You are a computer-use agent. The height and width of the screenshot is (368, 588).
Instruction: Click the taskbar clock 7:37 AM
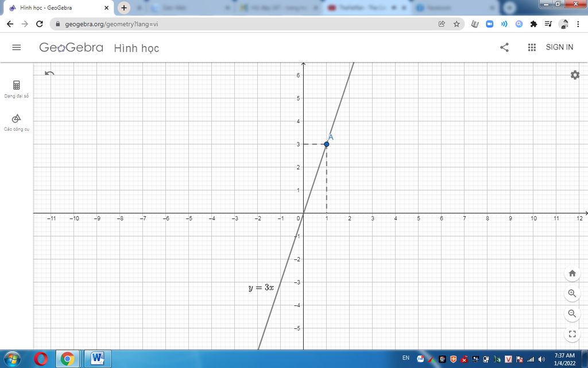click(564, 355)
